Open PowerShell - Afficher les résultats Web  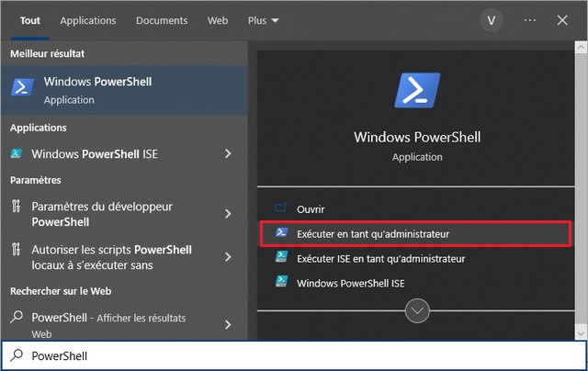(x=108, y=324)
